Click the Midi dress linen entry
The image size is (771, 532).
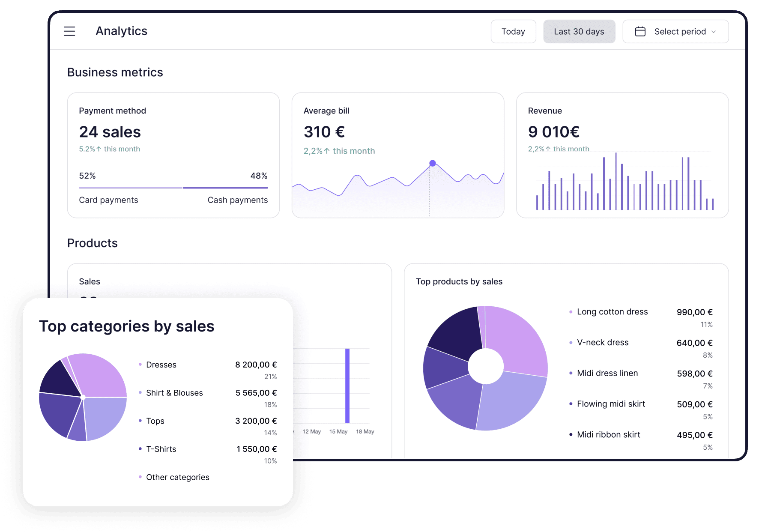[607, 373]
